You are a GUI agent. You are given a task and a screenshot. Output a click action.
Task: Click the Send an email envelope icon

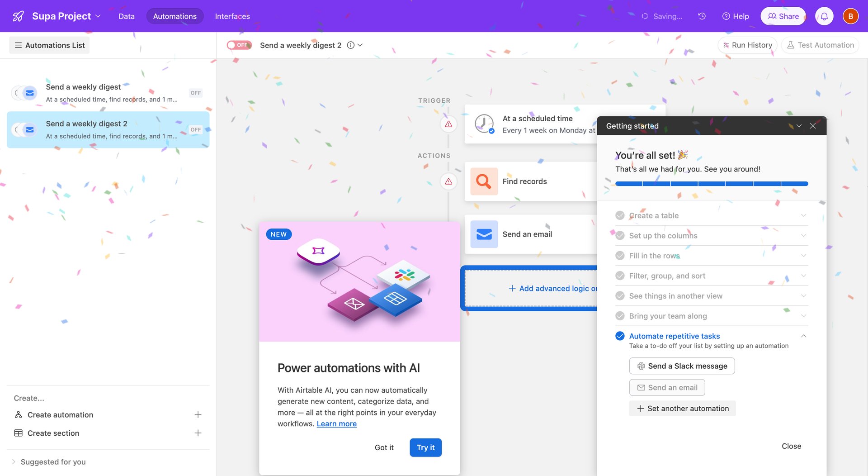483,234
